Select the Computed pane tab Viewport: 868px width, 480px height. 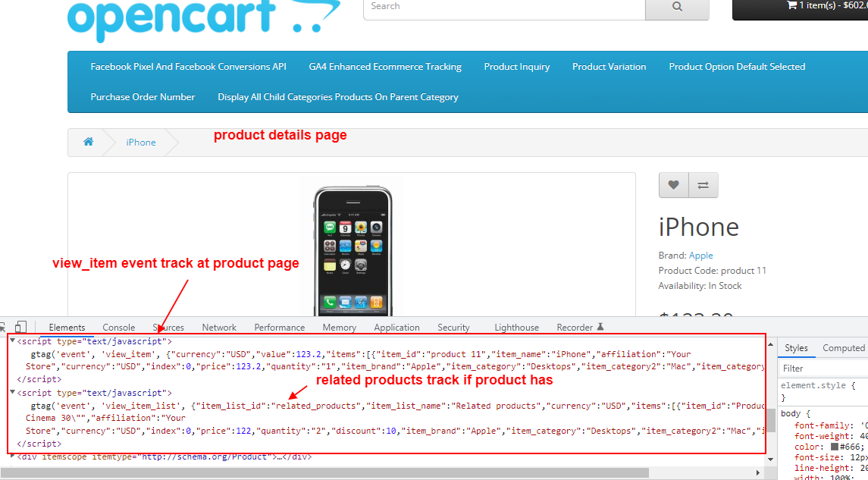pyautogui.click(x=844, y=348)
